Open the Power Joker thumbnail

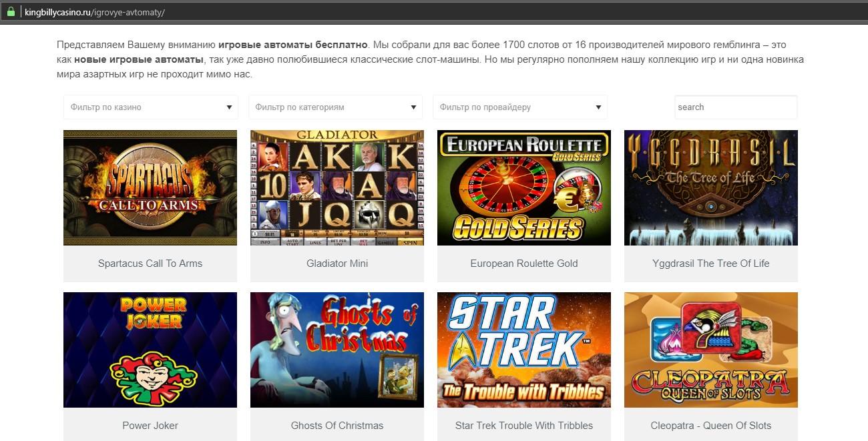[150, 350]
